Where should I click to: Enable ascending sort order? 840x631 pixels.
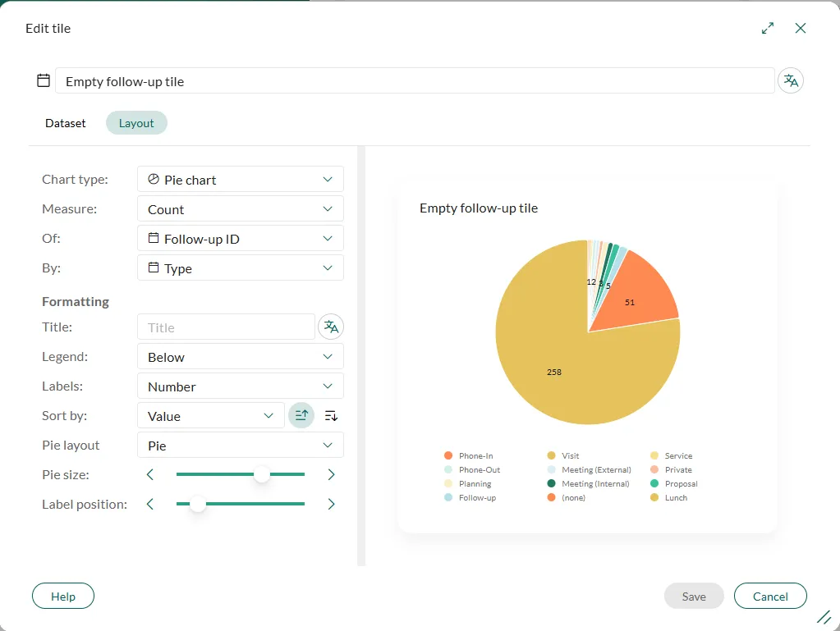[301, 416]
